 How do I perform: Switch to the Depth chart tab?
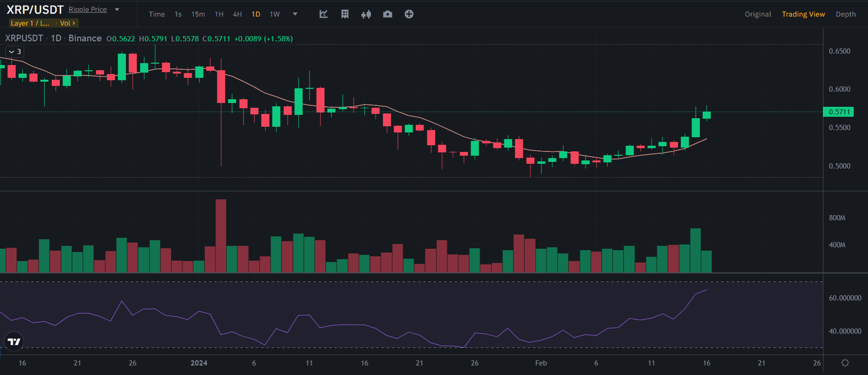click(x=846, y=14)
